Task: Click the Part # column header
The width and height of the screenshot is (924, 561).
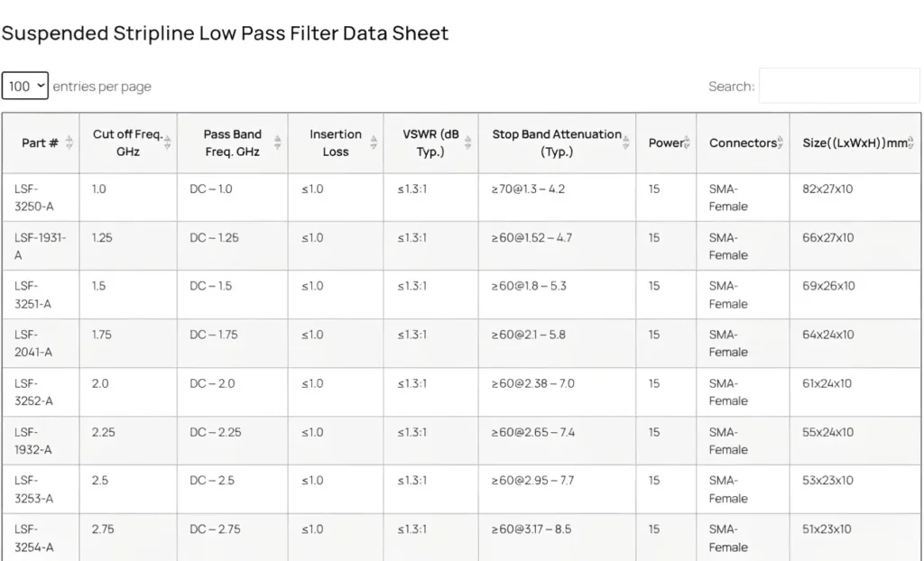Action: click(x=40, y=143)
